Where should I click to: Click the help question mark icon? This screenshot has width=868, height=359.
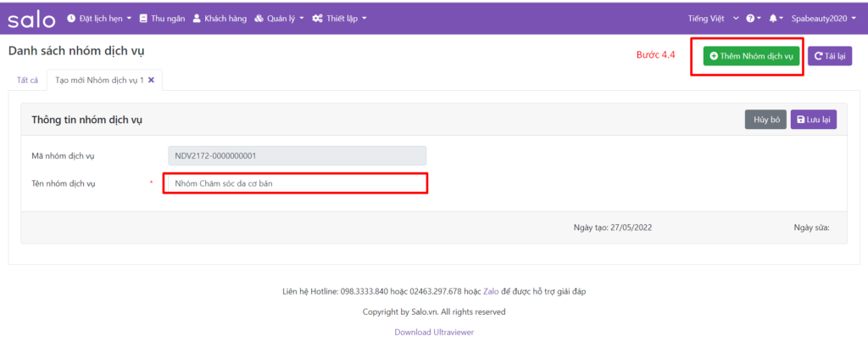(752, 19)
